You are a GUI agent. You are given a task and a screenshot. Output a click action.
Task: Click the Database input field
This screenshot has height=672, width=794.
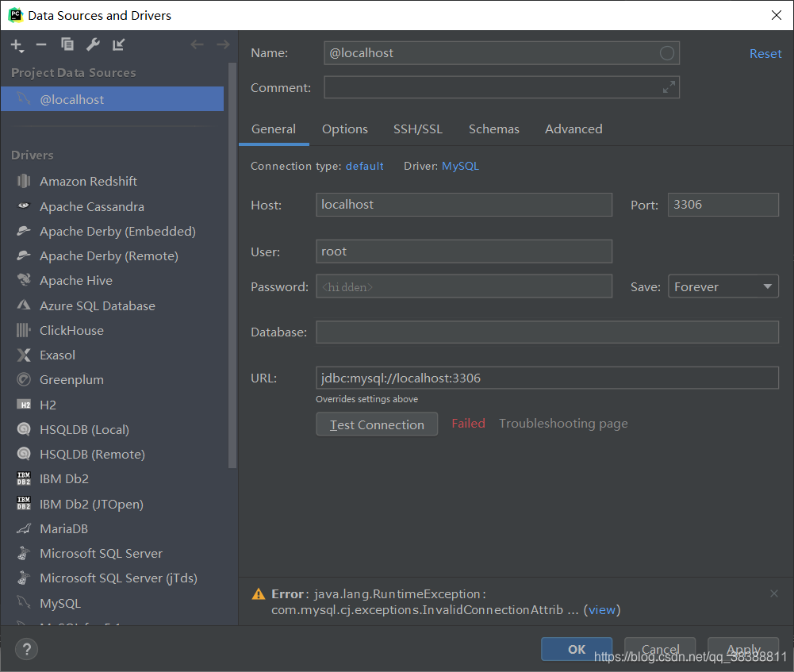pos(547,332)
